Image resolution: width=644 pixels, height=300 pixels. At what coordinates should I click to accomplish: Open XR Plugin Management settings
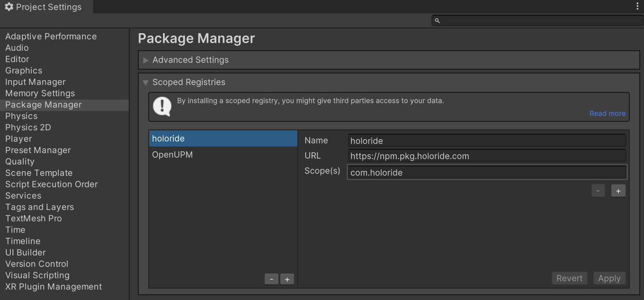(54, 287)
